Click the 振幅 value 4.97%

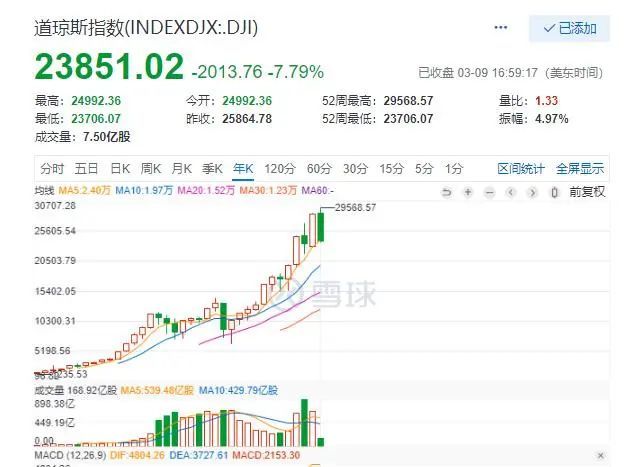click(552, 119)
